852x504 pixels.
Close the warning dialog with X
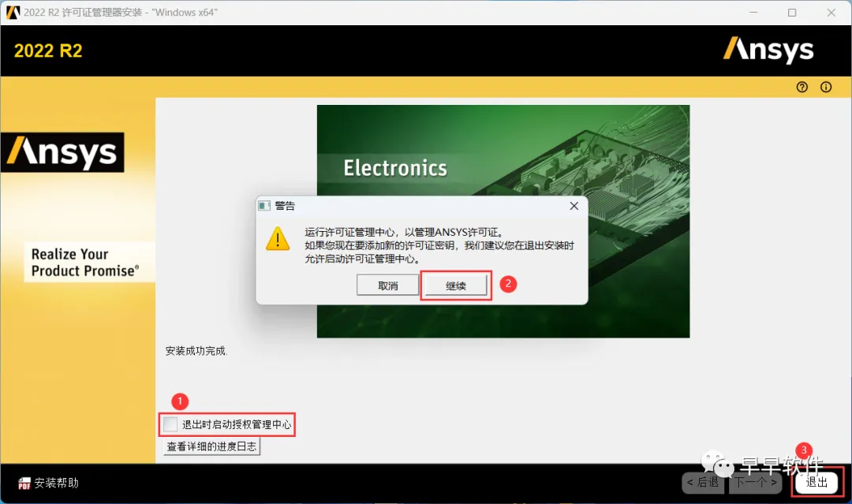click(x=574, y=206)
